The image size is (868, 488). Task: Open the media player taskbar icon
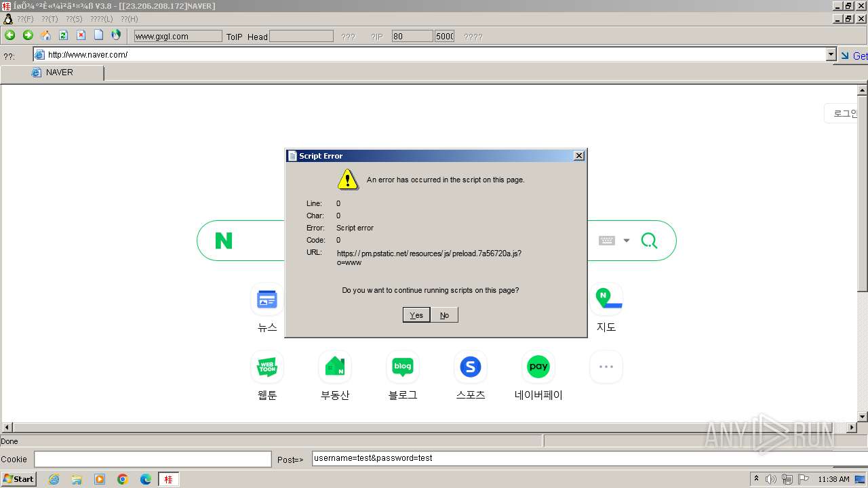[x=100, y=479]
